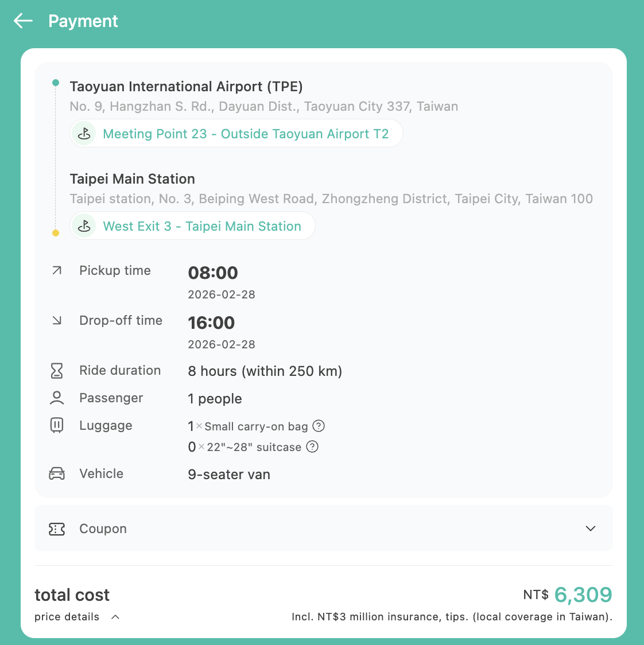Click the pickup time arrow icon
The height and width of the screenshot is (645, 644).
[x=57, y=270]
